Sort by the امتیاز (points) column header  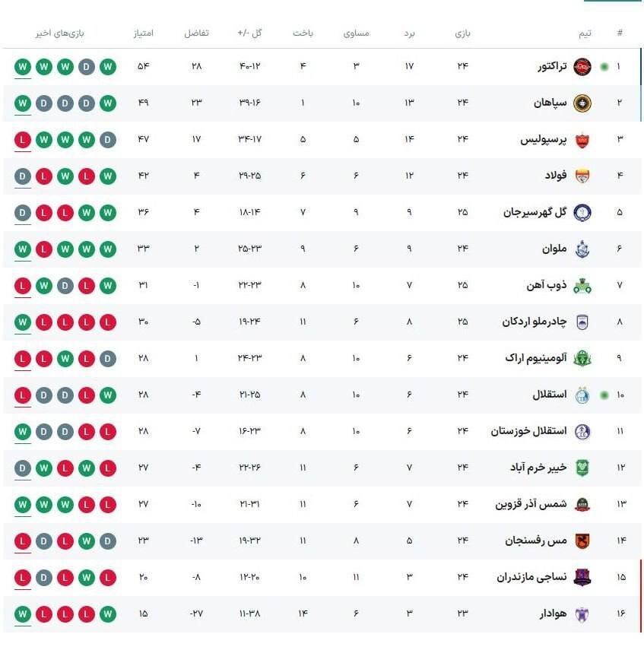coord(143,33)
